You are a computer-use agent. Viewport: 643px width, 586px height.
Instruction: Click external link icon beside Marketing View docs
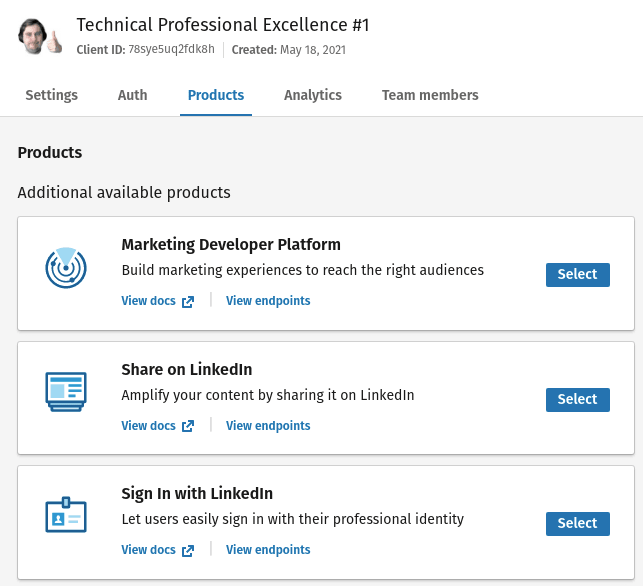click(188, 302)
